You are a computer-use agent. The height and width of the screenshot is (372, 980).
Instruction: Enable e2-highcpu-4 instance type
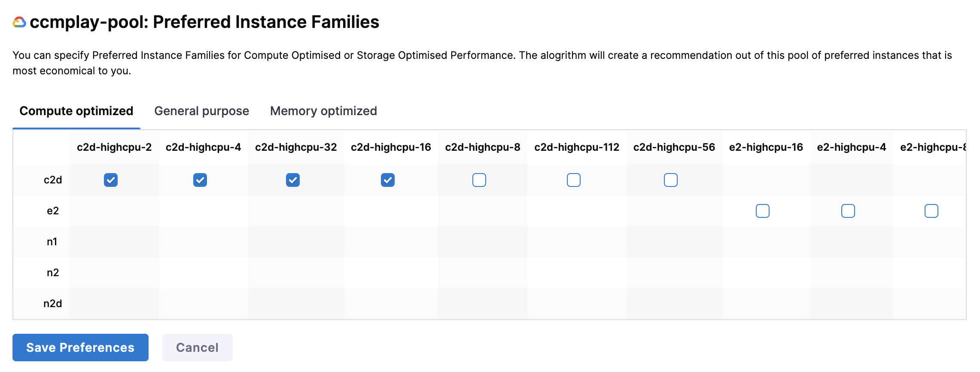click(848, 211)
